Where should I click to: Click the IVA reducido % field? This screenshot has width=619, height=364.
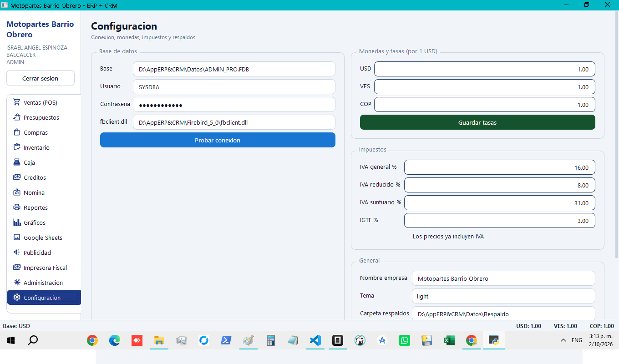click(500, 185)
